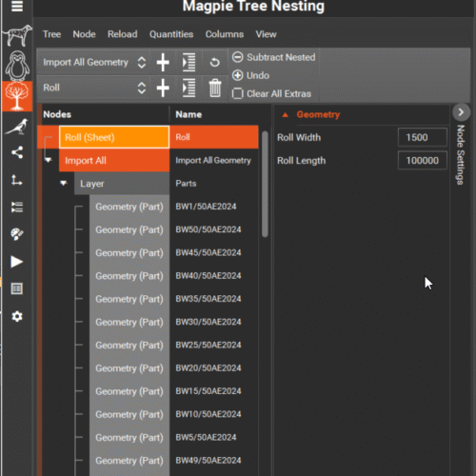
Task: Select part BW20/50AE2024
Action: tap(208, 368)
